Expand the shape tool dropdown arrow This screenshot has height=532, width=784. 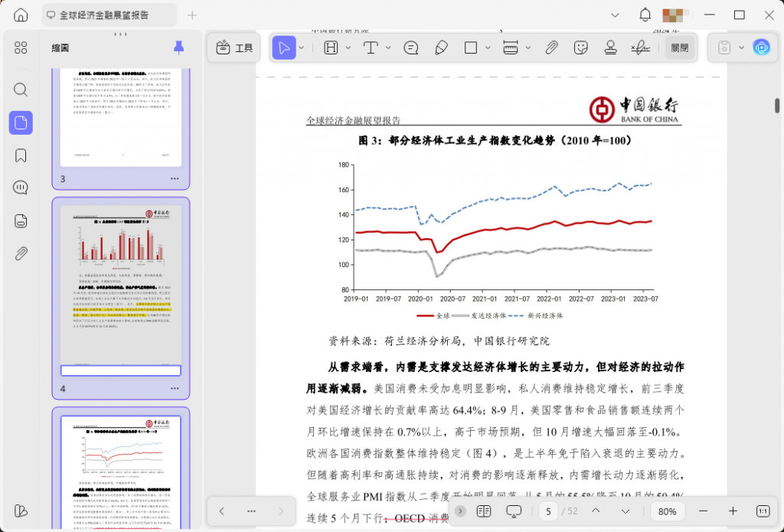coord(488,48)
